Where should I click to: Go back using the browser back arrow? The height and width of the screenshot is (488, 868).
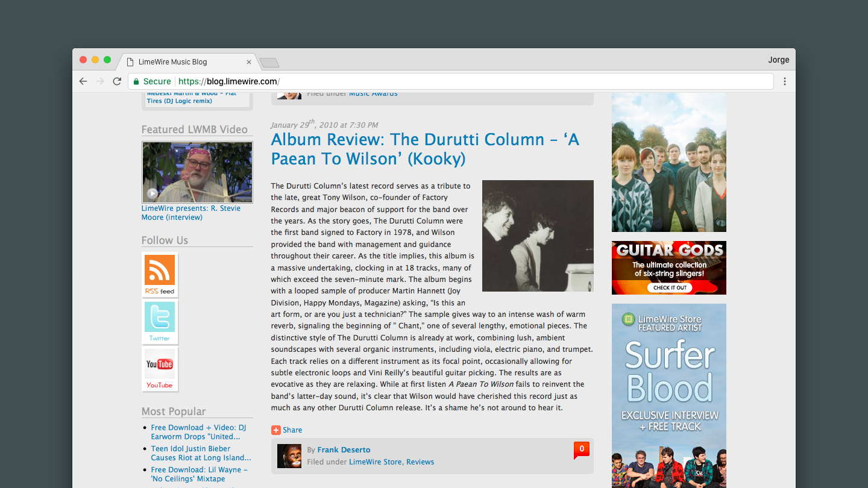coord(83,81)
